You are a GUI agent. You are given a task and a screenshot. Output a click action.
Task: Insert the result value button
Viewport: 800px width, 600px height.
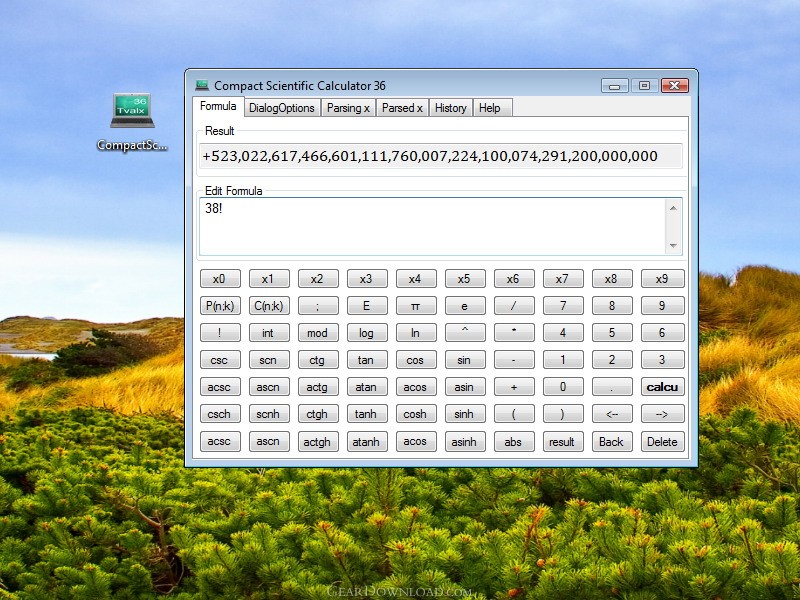563,442
